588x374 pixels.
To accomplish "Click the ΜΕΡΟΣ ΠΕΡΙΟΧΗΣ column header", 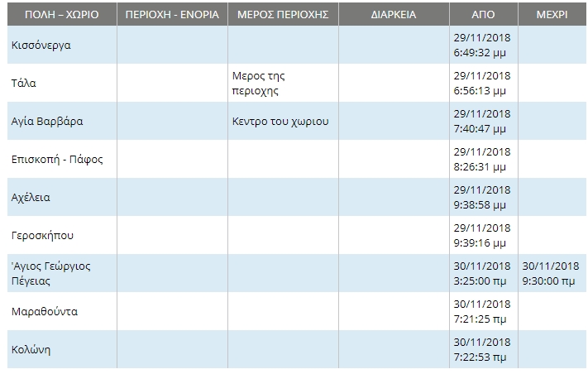I will pos(283,14).
